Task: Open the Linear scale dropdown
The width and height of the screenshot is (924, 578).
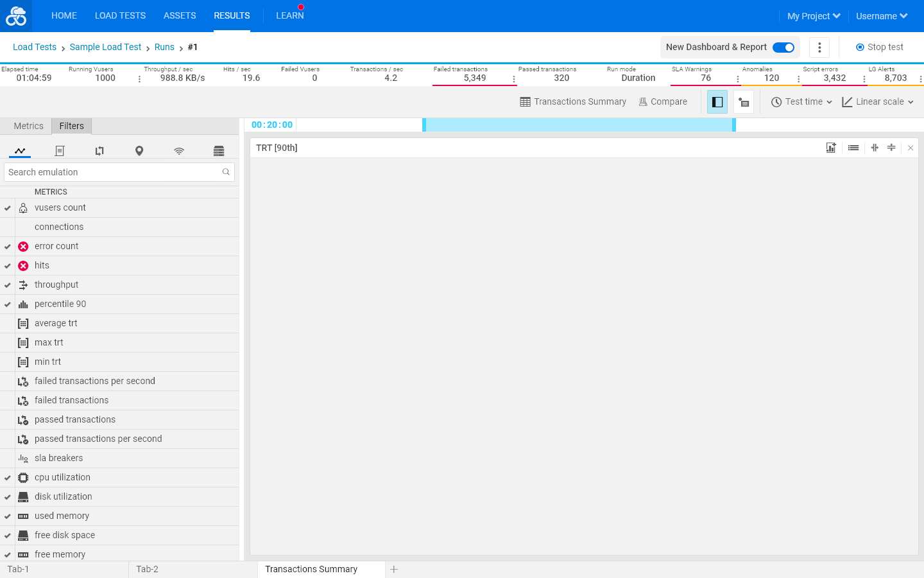Action: [878, 102]
